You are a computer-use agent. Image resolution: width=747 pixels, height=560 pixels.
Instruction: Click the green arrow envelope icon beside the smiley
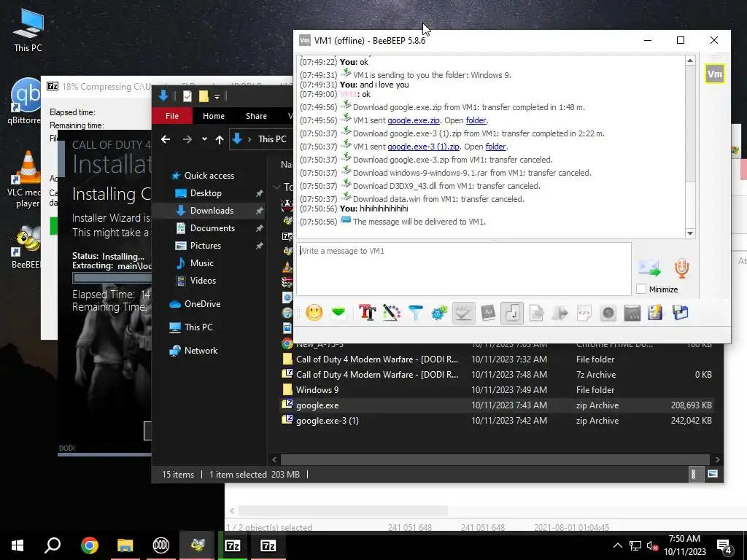click(338, 313)
